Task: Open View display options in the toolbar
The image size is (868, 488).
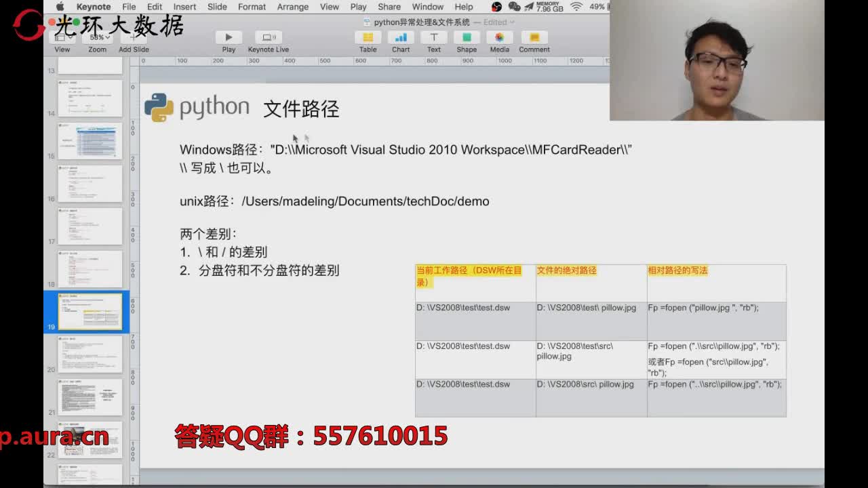Action: tap(62, 38)
